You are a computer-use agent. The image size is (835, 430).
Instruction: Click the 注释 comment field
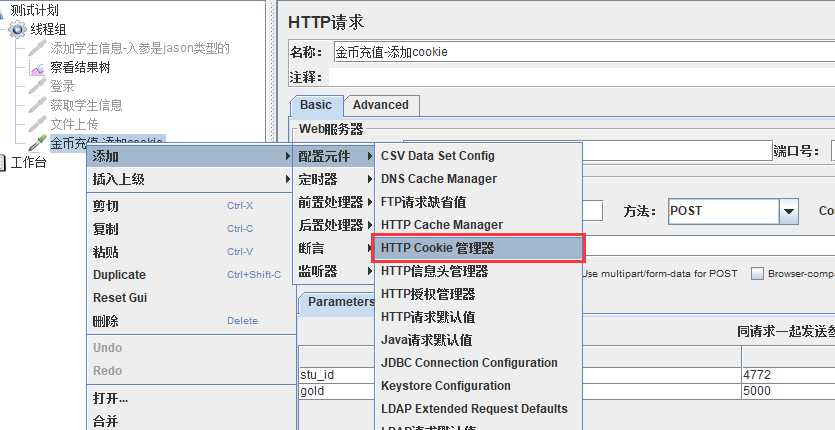pyautogui.click(x=584, y=77)
